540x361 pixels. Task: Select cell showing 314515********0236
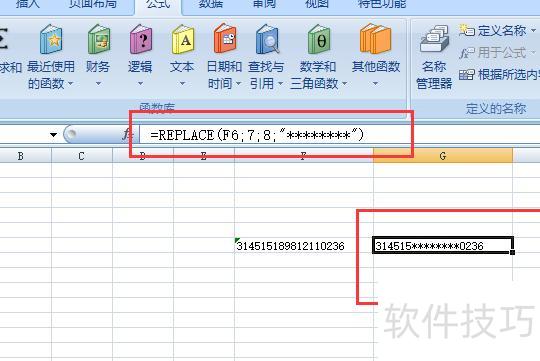pyautogui.click(x=443, y=246)
